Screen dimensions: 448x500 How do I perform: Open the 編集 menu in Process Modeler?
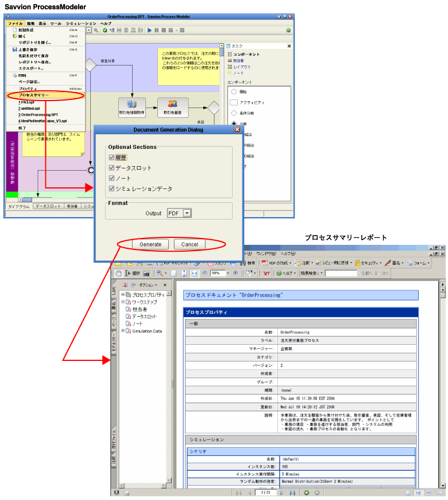31,24
